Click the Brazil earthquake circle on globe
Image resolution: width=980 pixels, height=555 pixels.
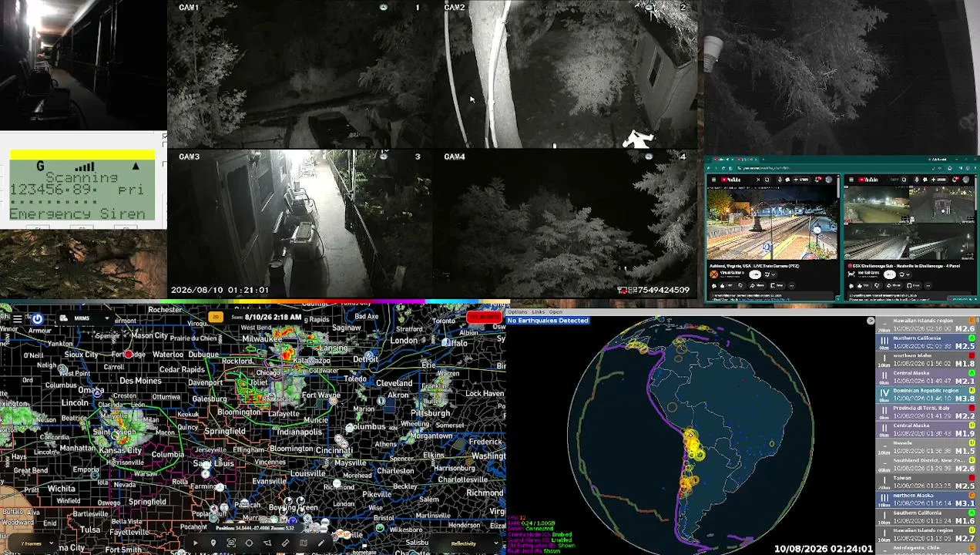(771, 443)
